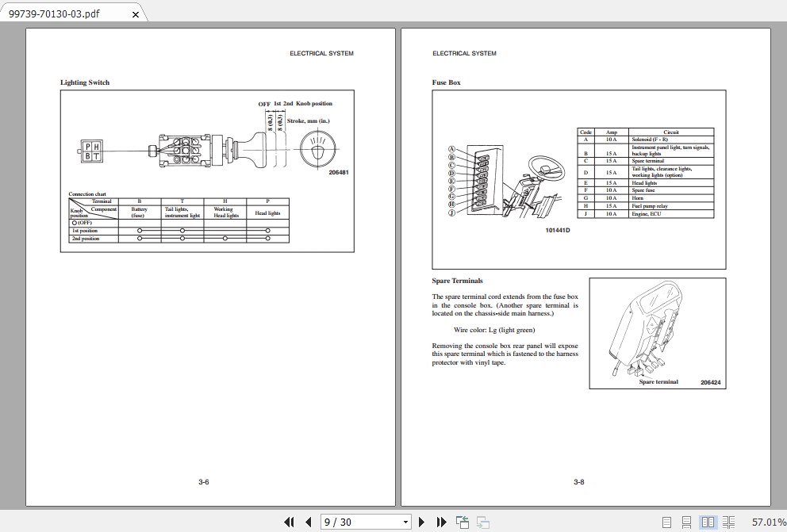
Task: Switch to single page layout icon
Action: pos(666,522)
